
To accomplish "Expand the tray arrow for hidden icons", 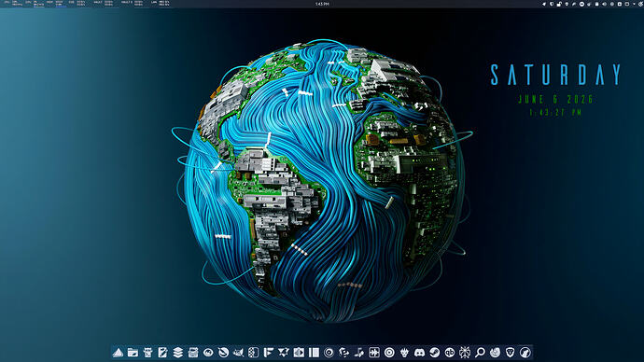I will click(634, 4).
